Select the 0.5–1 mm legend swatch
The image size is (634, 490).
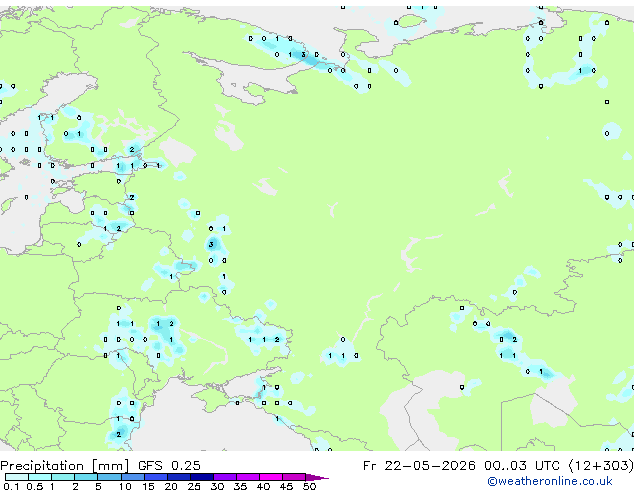click(40, 477)
